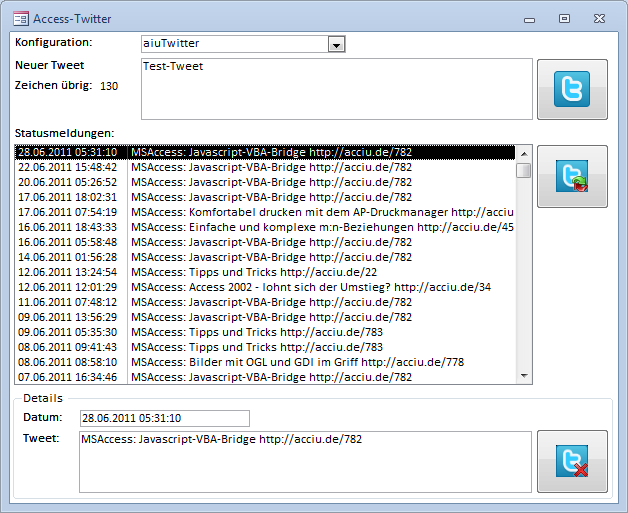Select the Access 2002 Umstieg tweet row
628x513 pixels.
tap(264, 287)
